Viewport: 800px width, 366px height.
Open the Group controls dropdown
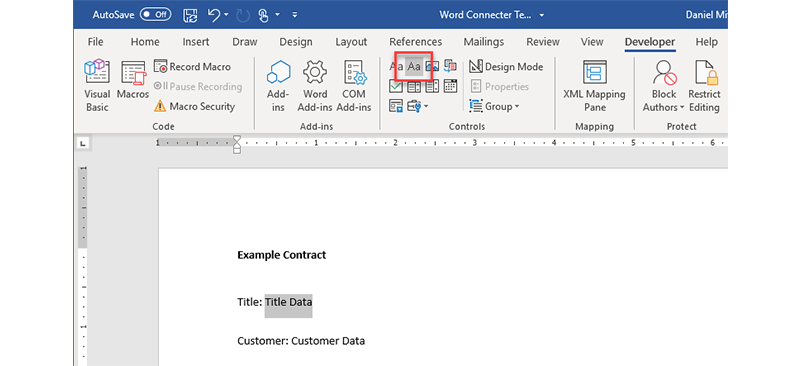pos(494,106)
